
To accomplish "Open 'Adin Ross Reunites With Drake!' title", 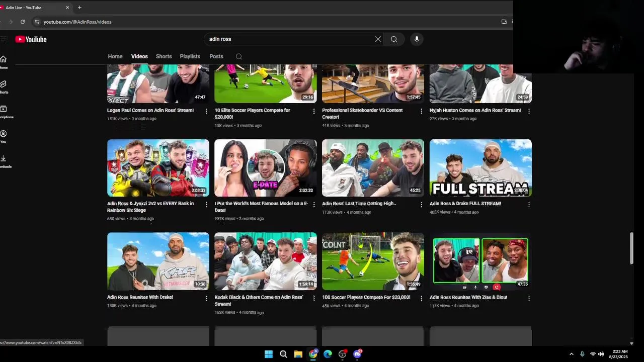I will point(140,297).
